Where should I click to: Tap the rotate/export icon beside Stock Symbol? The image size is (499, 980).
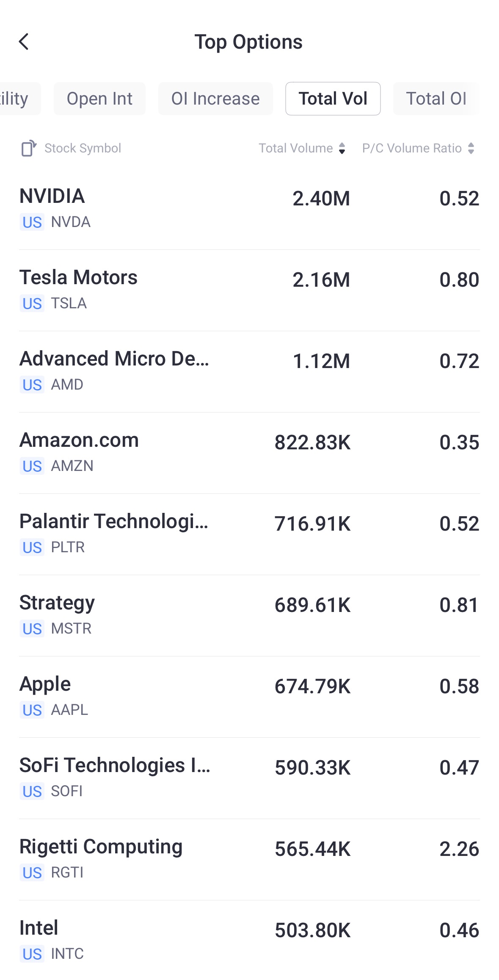click(x=29, y=148)
